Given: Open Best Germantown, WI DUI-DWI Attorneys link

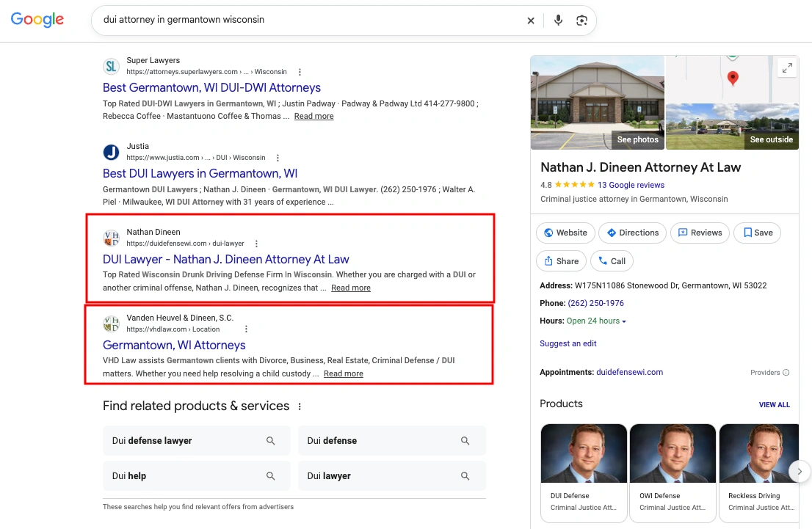Looking at the screenshot, I should [x=211, y=87].
